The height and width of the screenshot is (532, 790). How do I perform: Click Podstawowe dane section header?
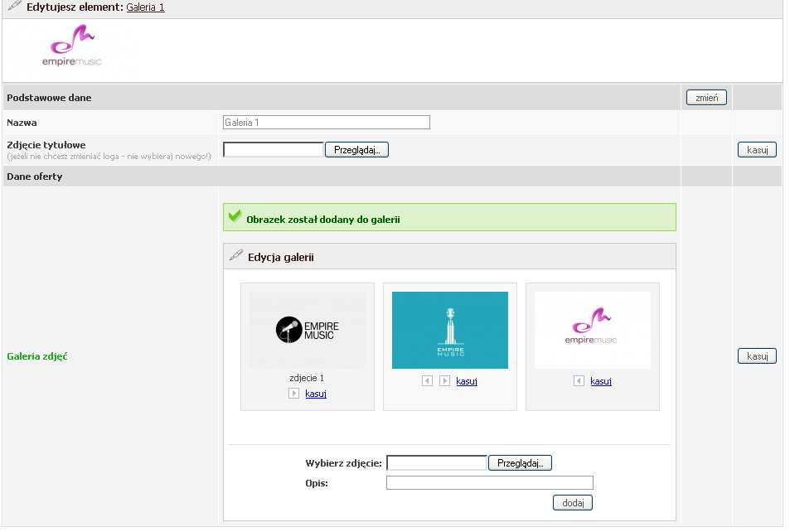(49, 98)
